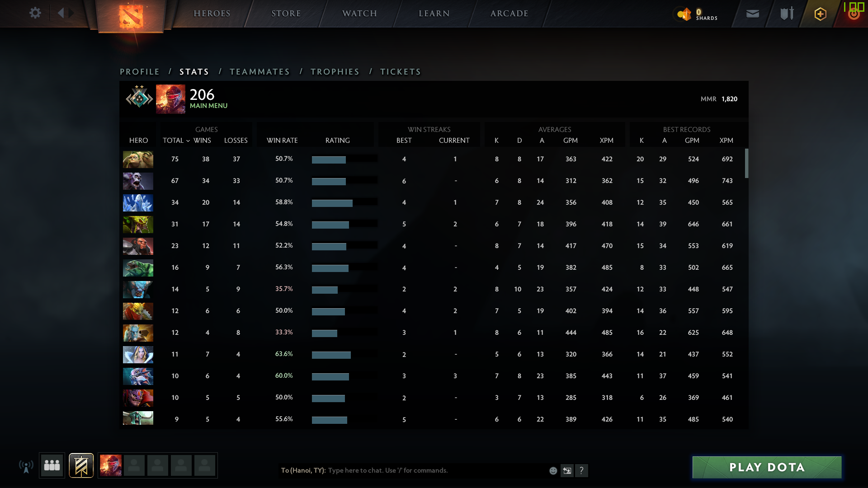Click the chat help question mark
Screen dimensions: 868x488
point(581,471)
